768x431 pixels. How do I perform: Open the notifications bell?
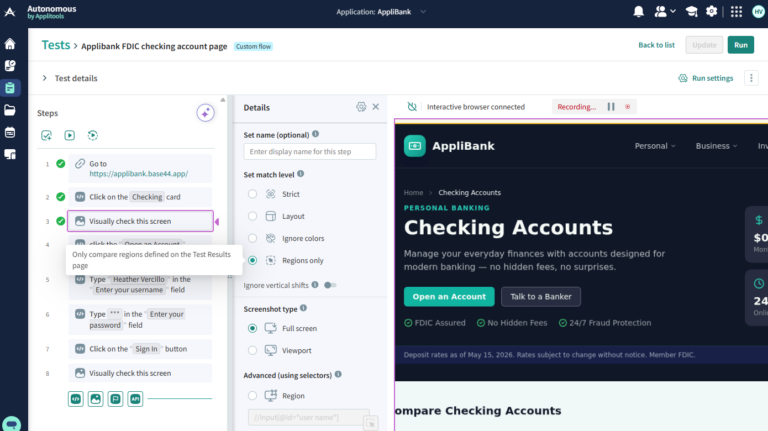point(638,11)
